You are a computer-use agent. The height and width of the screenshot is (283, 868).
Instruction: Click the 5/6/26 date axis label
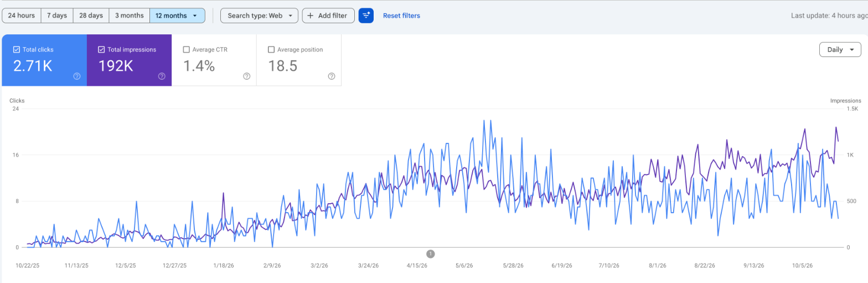tap(464, 266)
